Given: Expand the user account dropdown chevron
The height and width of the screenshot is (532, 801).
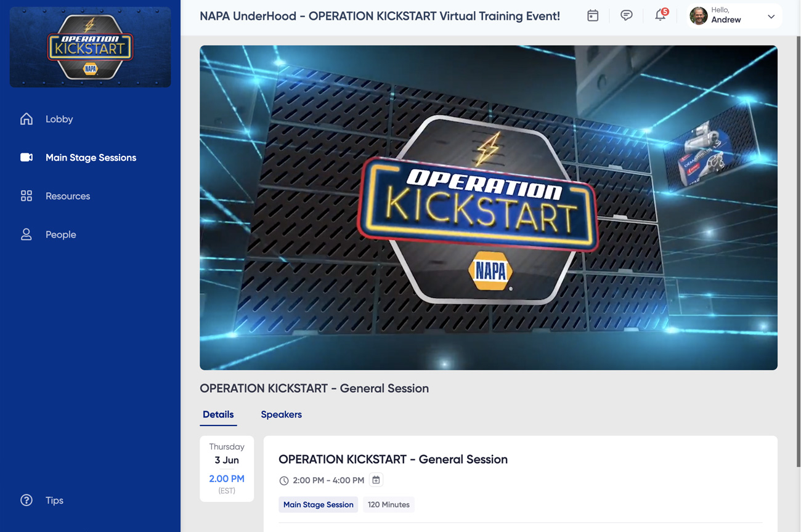Looking at the screenshot, I should tap(771, 17).
